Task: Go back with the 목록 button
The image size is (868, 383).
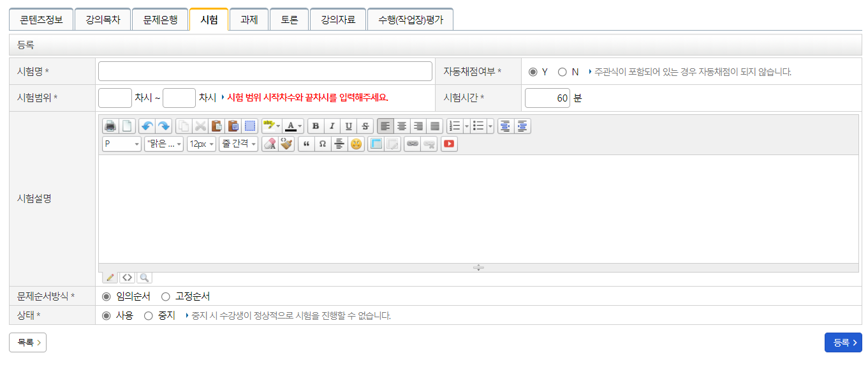Action: [x=27, y=343]
